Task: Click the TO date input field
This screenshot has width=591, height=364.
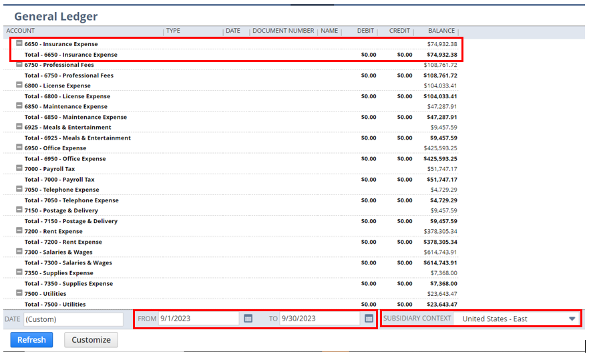Action: (x=319, y=319)
